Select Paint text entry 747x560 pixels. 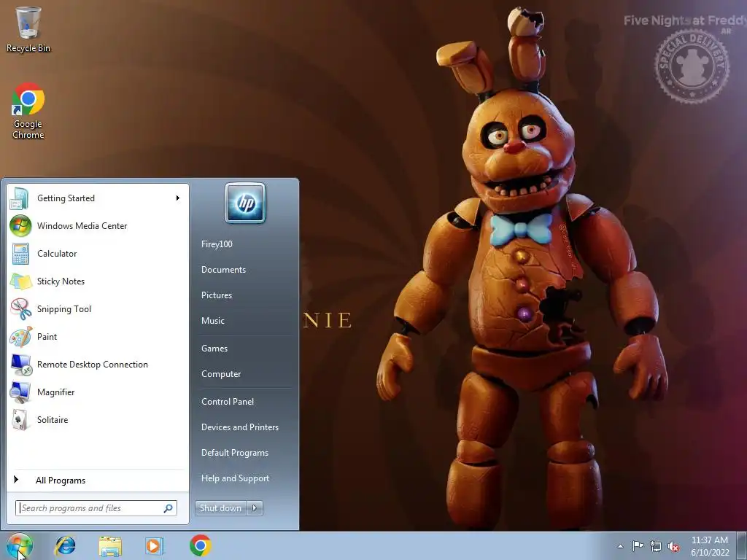pos(47,336)
